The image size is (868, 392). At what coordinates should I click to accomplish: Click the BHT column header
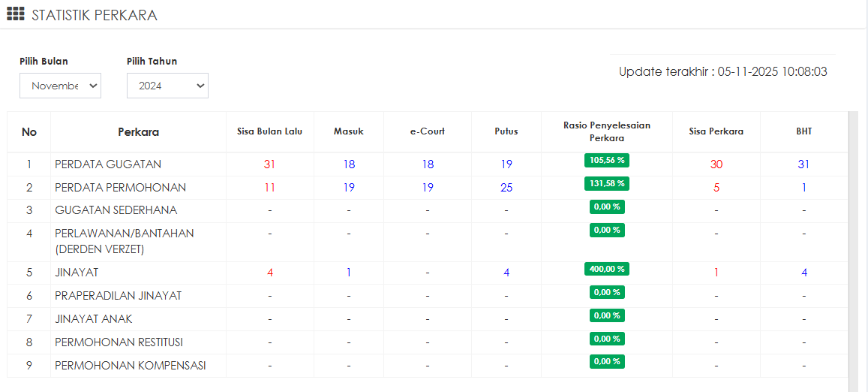(x=803, y=131)
